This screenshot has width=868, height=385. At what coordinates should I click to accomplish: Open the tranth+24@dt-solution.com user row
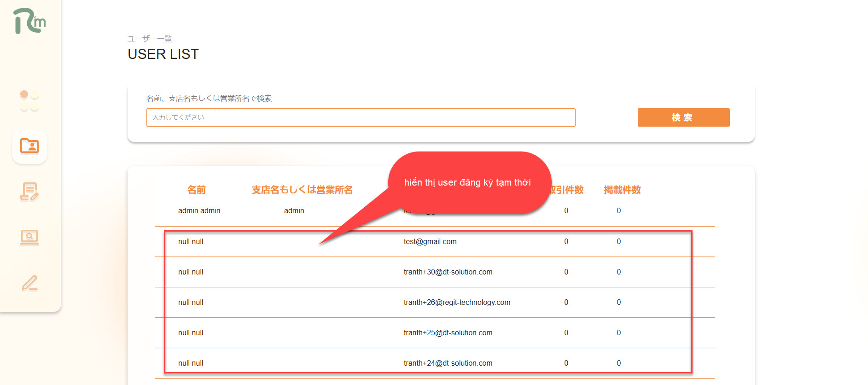tap(448, 363)
